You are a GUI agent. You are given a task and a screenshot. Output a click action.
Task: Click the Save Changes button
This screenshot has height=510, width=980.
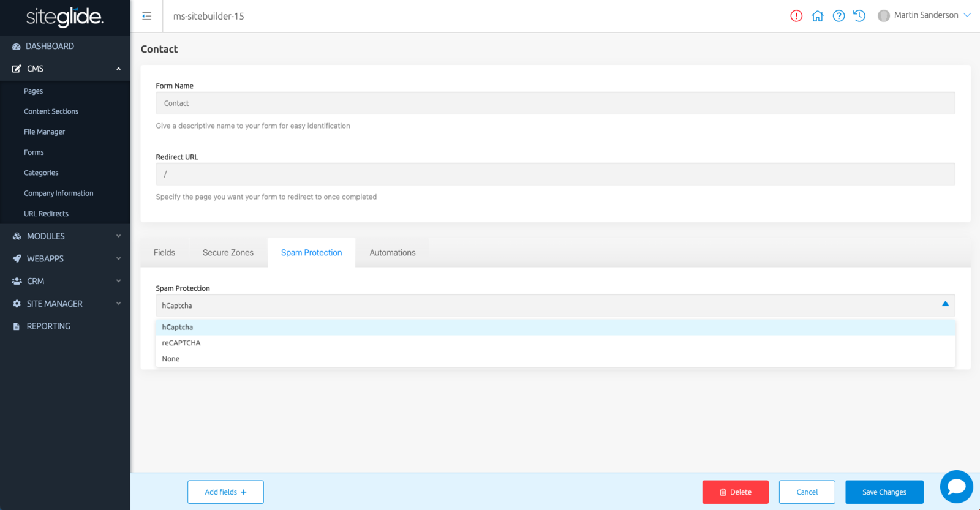884,492
